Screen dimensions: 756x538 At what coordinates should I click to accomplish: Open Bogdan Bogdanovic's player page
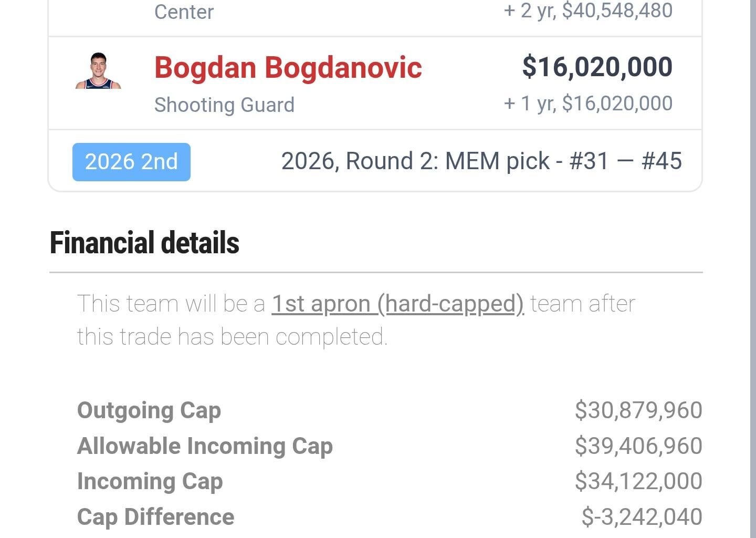tap(288, 67)
